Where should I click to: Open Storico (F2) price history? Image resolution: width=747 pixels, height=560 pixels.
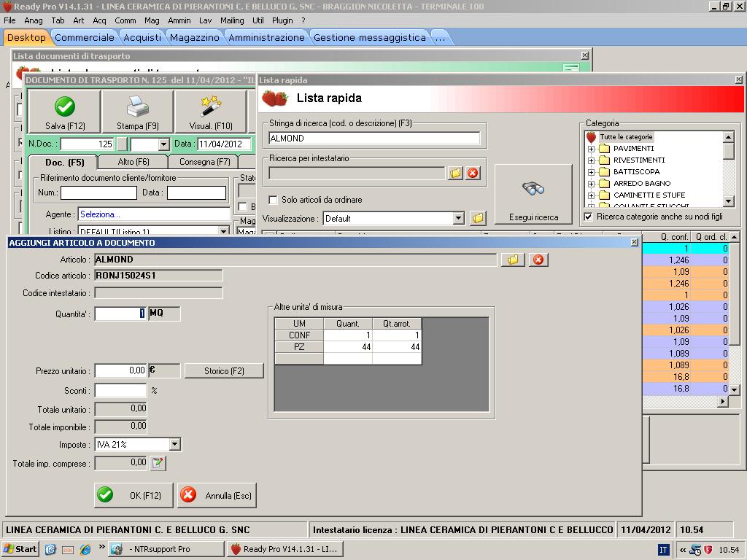coord(224,371)
